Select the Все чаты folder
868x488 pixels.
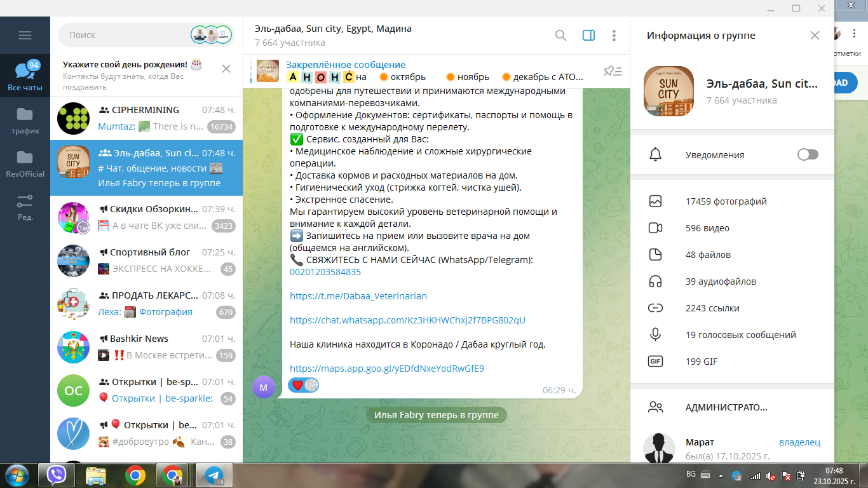25,76
